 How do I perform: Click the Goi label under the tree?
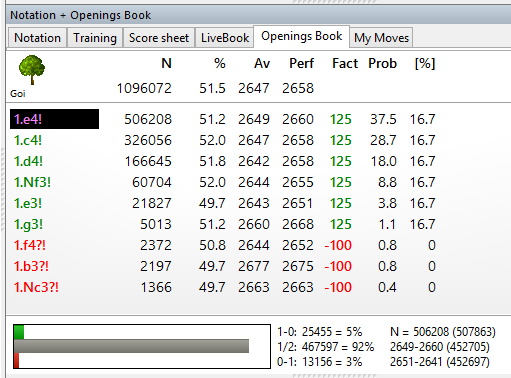(x=18, y=94)
